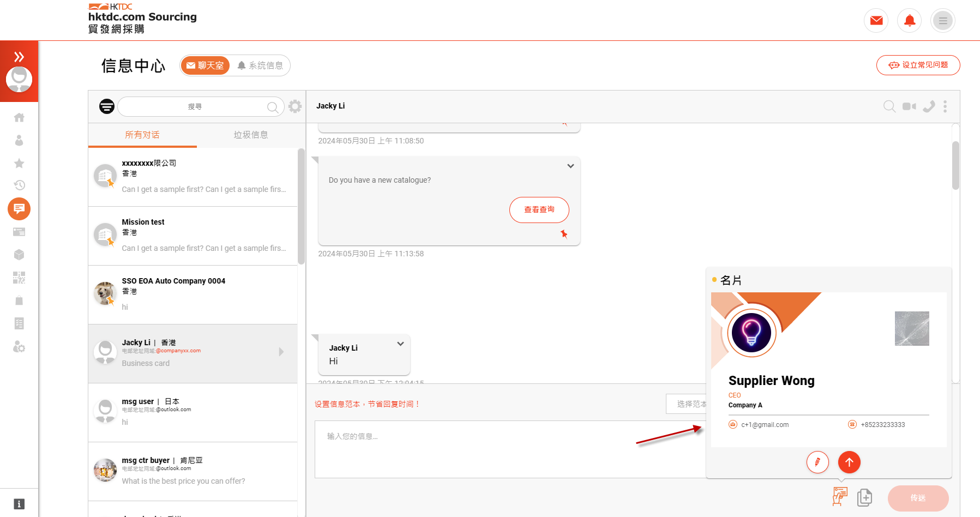Toggle the pin on catalogue message
Screen dimensions: 980x517
click(x=564, y=234)
